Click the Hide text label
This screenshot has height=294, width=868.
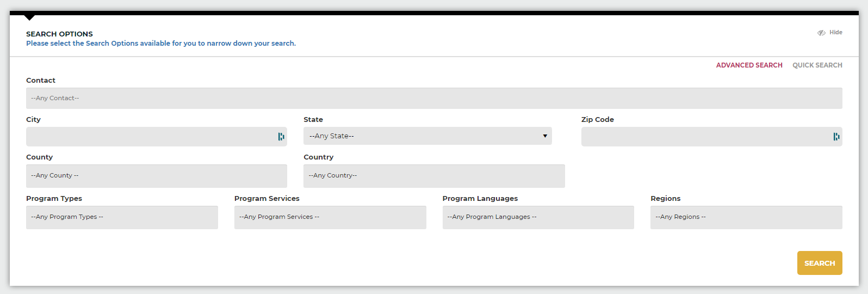[835, 33]
